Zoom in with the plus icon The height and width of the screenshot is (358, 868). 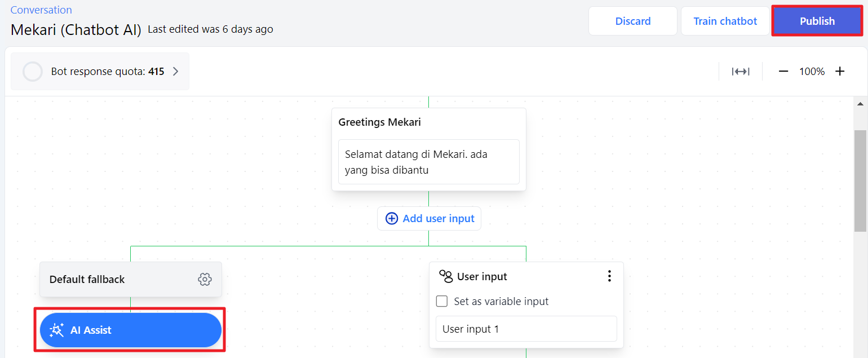(x=840, y=72)
